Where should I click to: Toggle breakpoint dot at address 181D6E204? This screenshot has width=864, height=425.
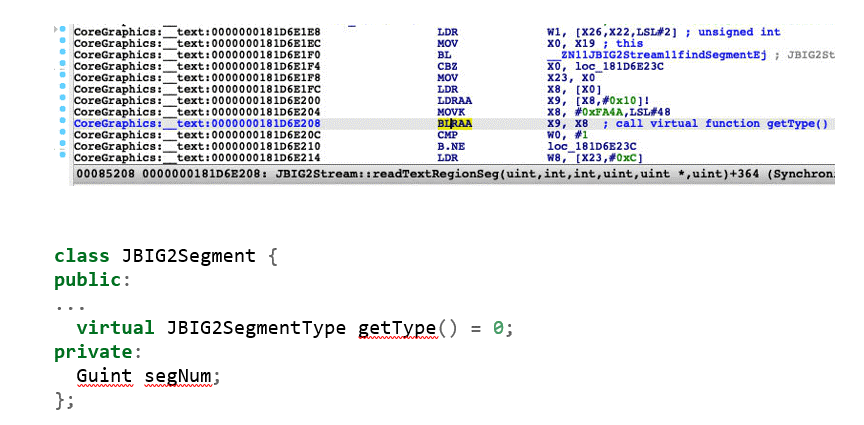point(63,110)
